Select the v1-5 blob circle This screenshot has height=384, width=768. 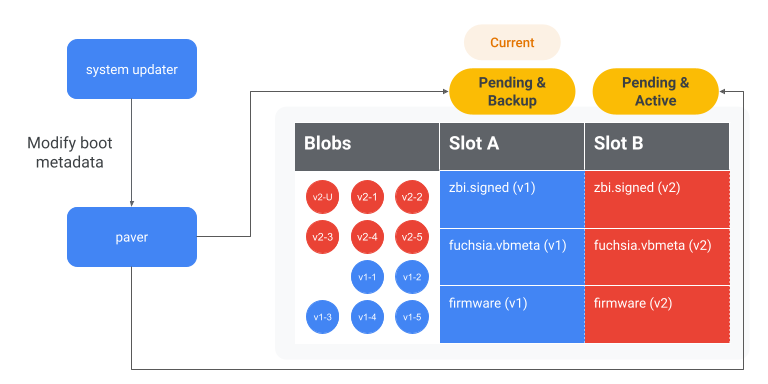[412, 317]
